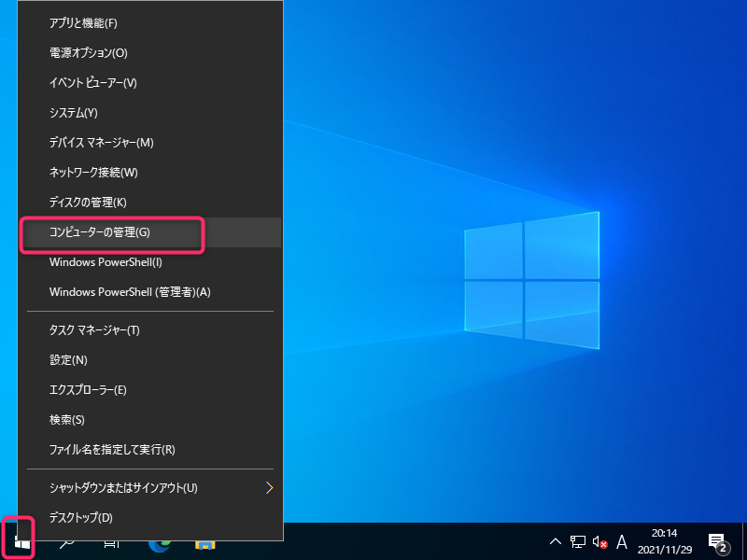Open 設定(N) from the menu
Screen dimensions: 747x560
(x=150, y=360)
